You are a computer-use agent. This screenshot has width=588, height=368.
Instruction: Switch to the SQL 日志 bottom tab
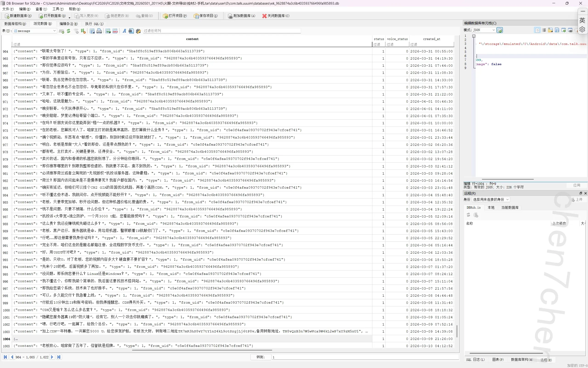[475, 360]
